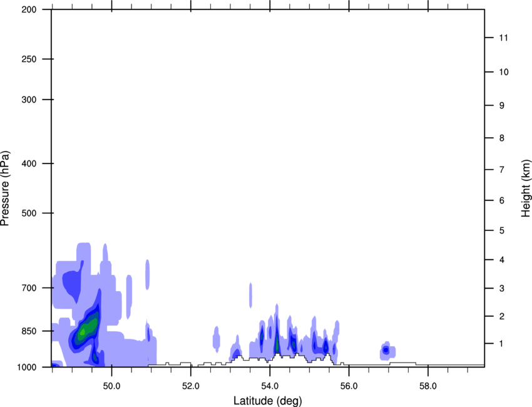Select the 300 pressure tick label
The image size is (532, 407).
pos(29,100)
